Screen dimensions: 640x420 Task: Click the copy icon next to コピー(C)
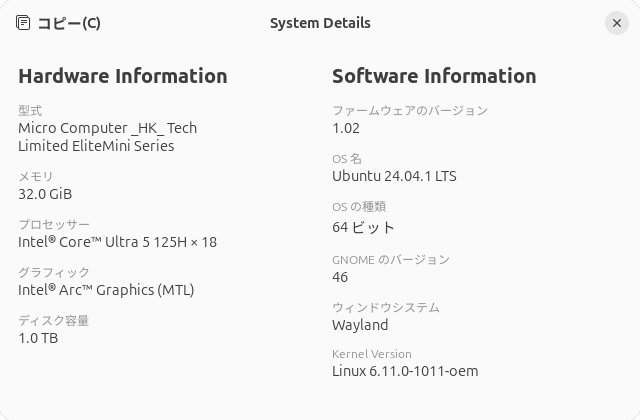coord(23,22)
